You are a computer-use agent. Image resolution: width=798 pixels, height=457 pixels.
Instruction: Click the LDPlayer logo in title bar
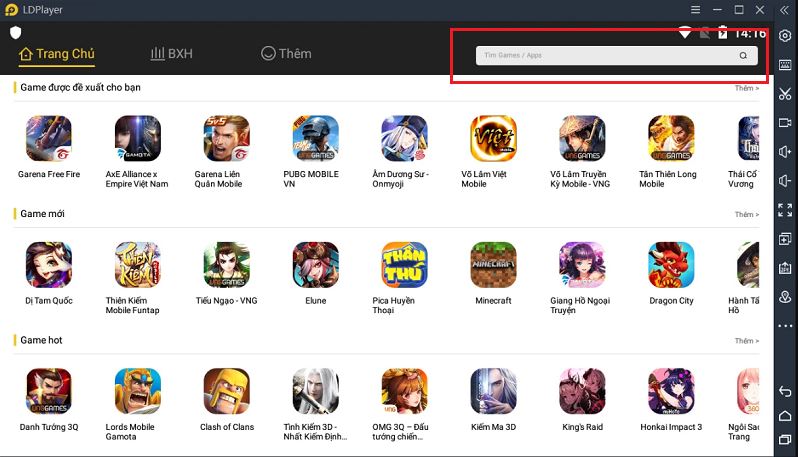point(11,10)
